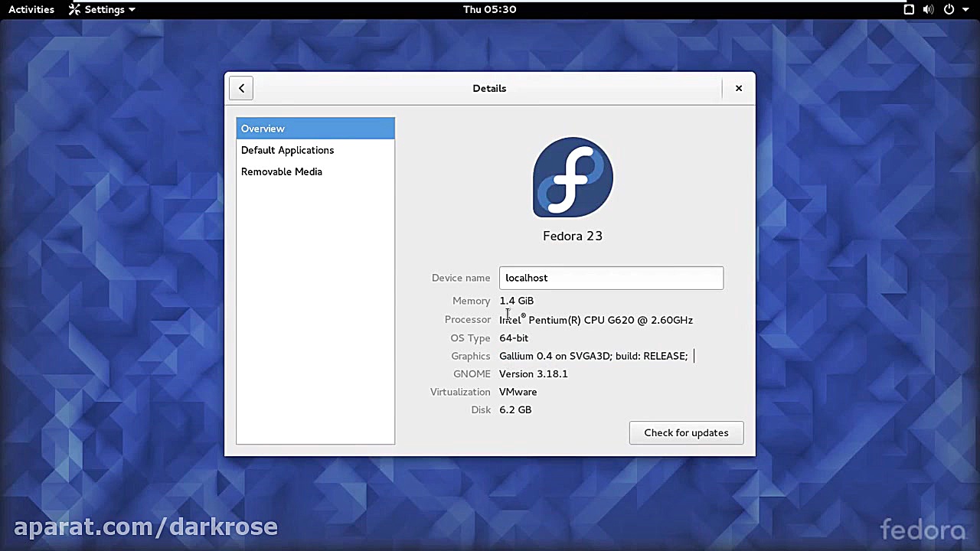Click the Virtualization label
This screenshot has width=980, height=551.
(460, 392)
